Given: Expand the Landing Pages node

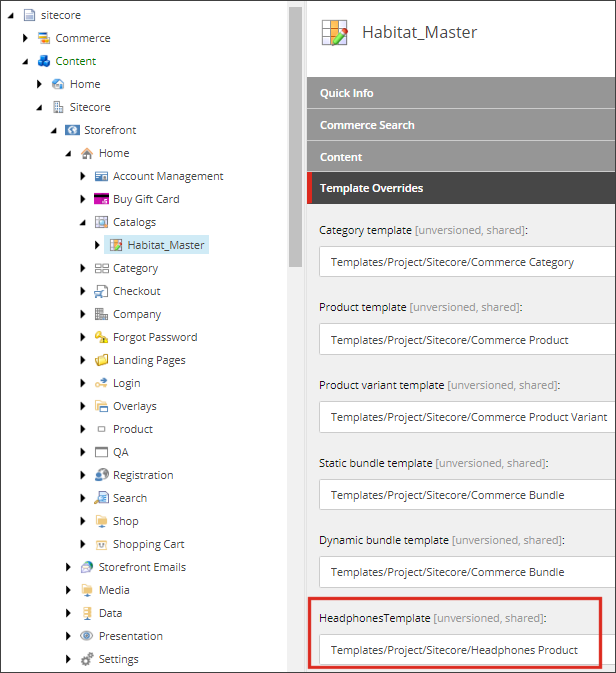Looking at the screenshot, I should point(82,360).
